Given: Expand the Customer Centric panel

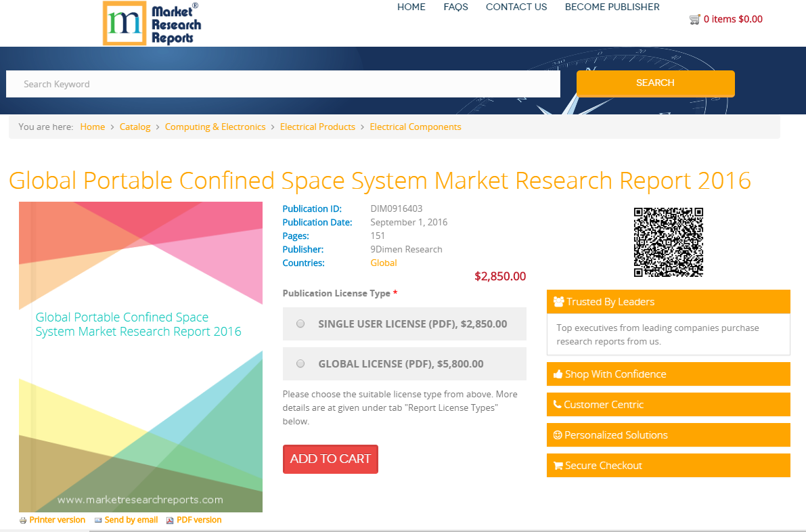Looking at the screenshot, I should (668, 405).
